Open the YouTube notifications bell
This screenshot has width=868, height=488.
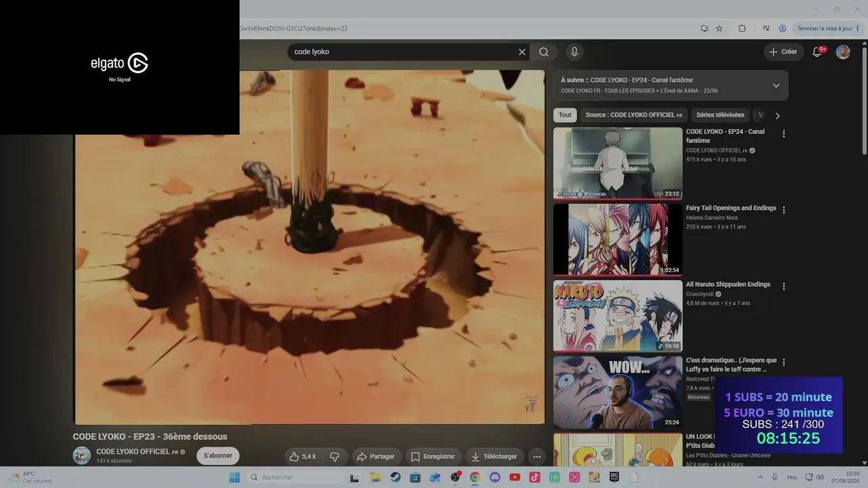click(x=818, y=52)
